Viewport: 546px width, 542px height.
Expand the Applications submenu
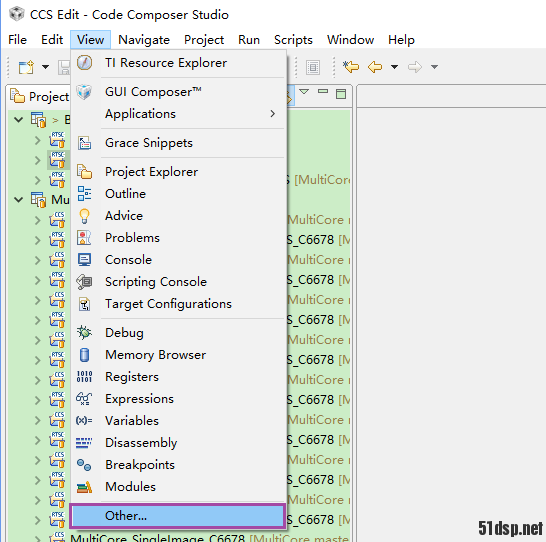tap(179, 114)
